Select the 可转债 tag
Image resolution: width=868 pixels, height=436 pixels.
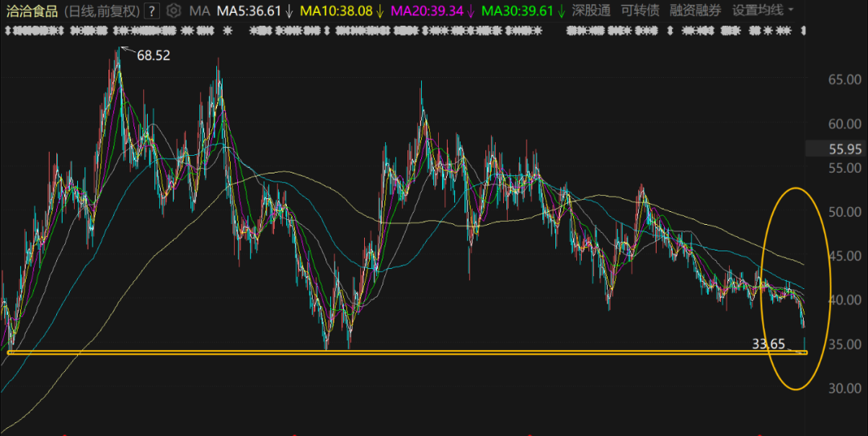coord(640,11)
